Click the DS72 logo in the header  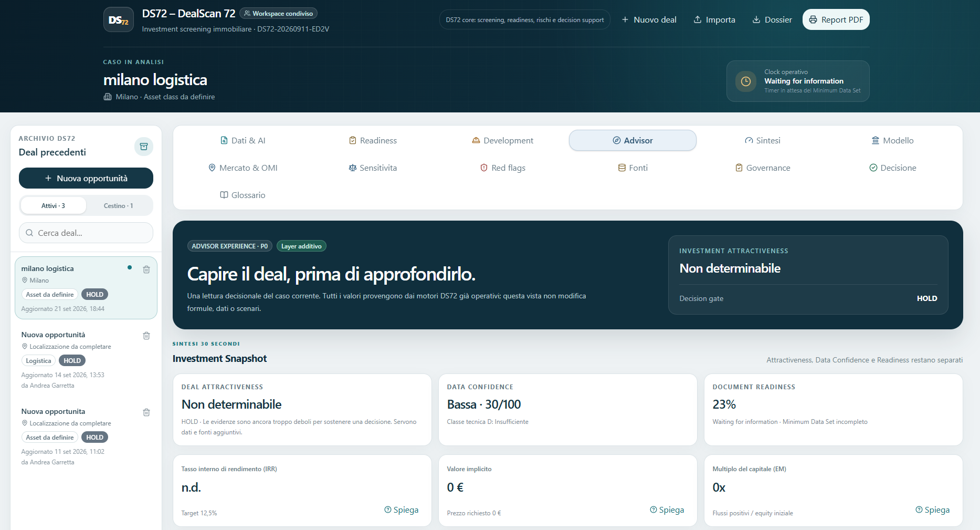tap(119, 20)
